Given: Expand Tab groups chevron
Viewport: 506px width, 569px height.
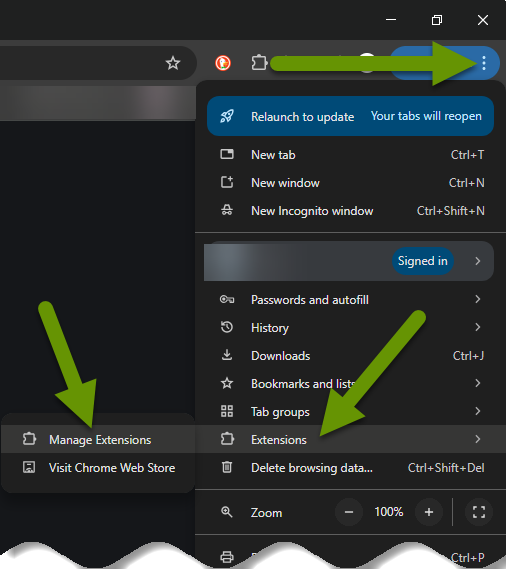Looking at the screenshot, I should (x=478, y=411).
